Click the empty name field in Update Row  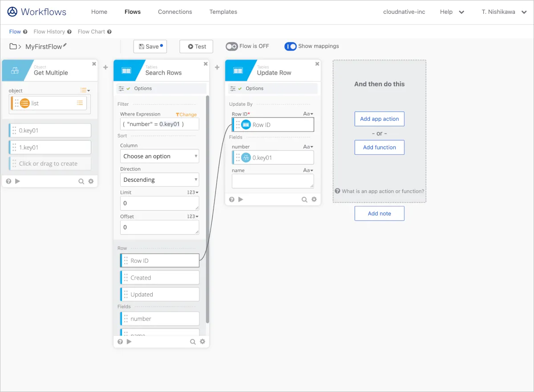point(273,181)
